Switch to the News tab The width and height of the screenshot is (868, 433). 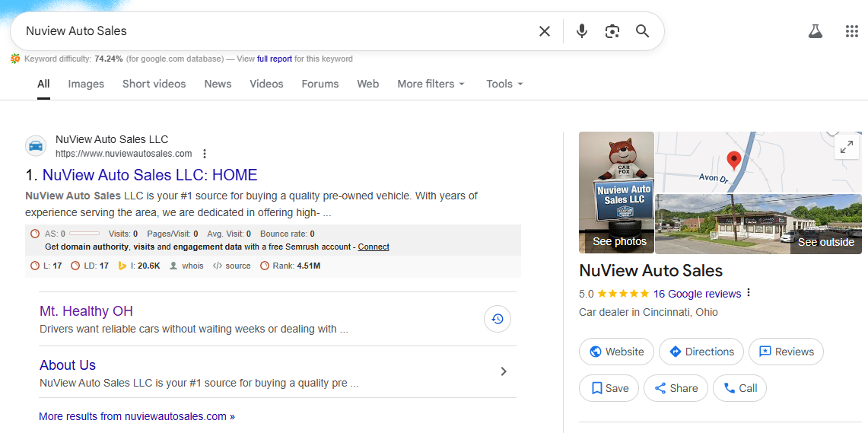(x=218, y=84)
